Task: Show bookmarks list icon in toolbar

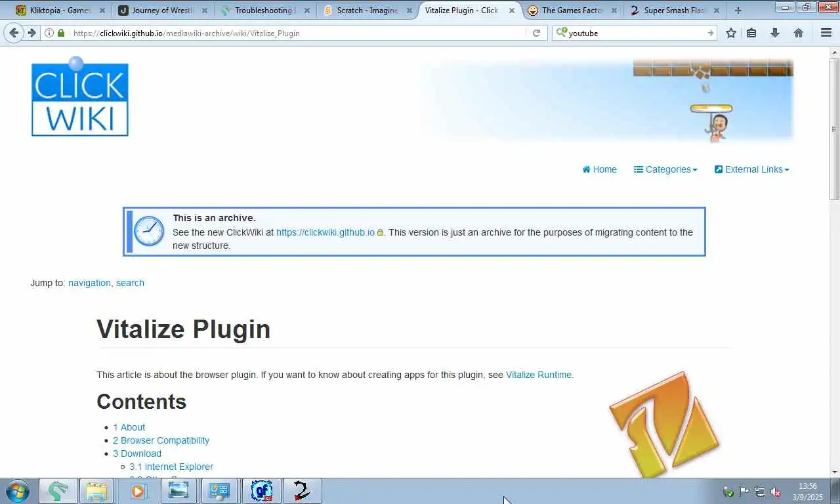Action: tap(752, 33)
